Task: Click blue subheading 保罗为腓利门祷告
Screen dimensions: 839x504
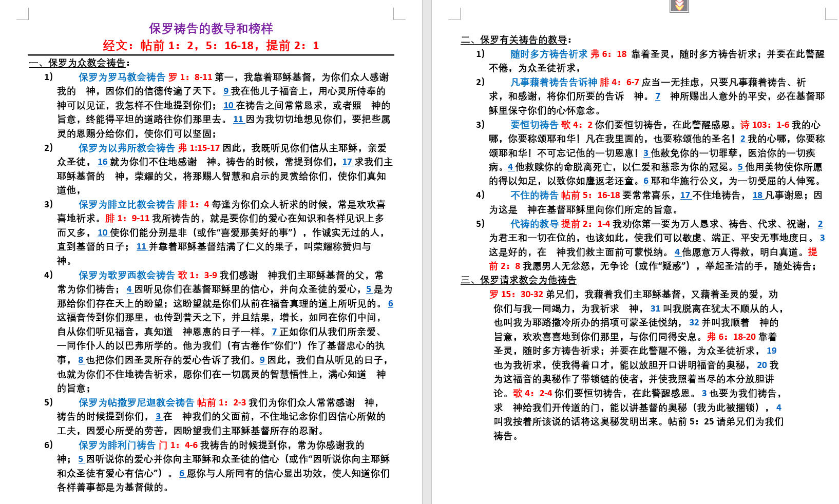Action: point(117,445)
